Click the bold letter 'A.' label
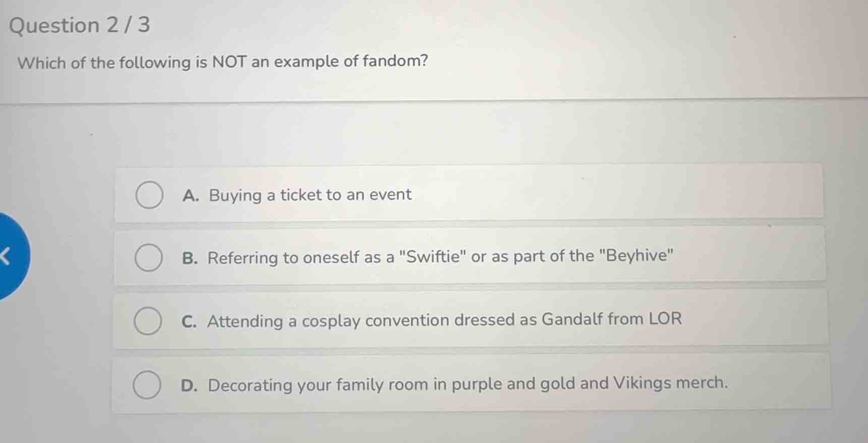The height and width of the screenshot is (443, 868). click(x=191, y=195)
